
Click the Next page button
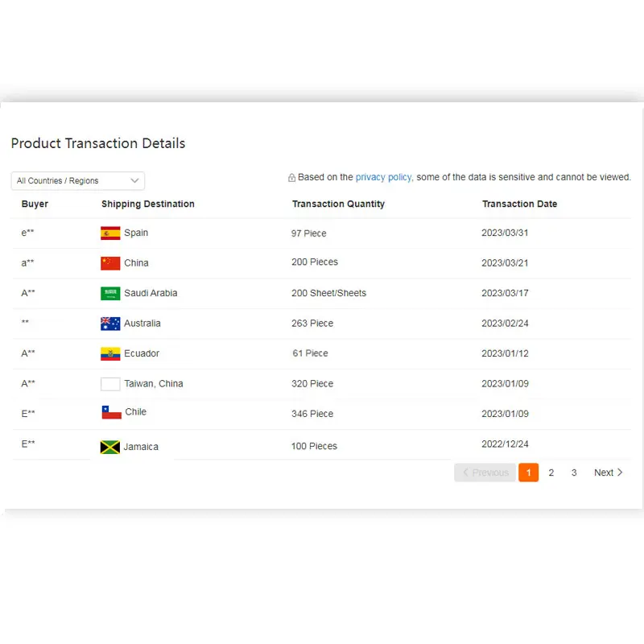(x=609, y=473)
